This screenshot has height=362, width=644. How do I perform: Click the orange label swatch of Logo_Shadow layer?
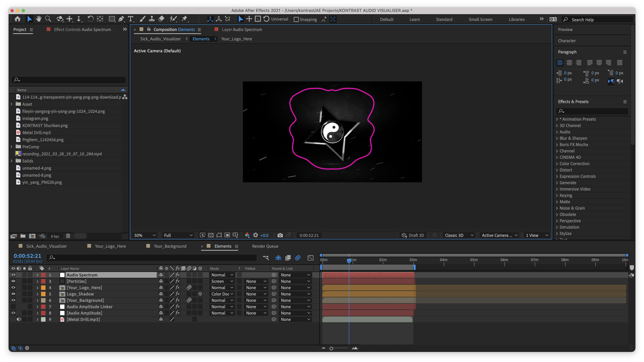click(x=43, y=294)
